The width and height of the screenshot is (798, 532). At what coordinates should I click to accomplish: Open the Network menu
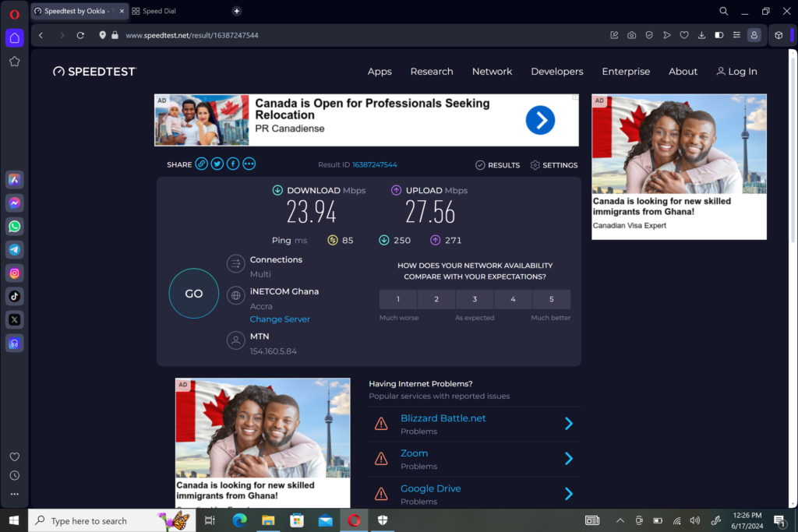click(493, 72)
